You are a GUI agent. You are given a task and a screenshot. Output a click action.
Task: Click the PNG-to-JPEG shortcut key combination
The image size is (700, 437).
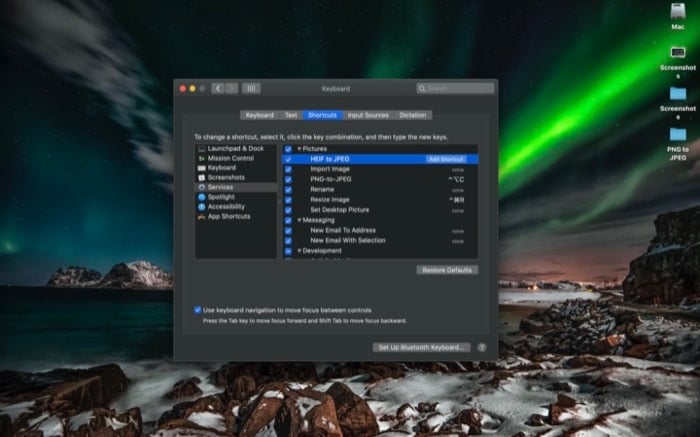[456, 180]
